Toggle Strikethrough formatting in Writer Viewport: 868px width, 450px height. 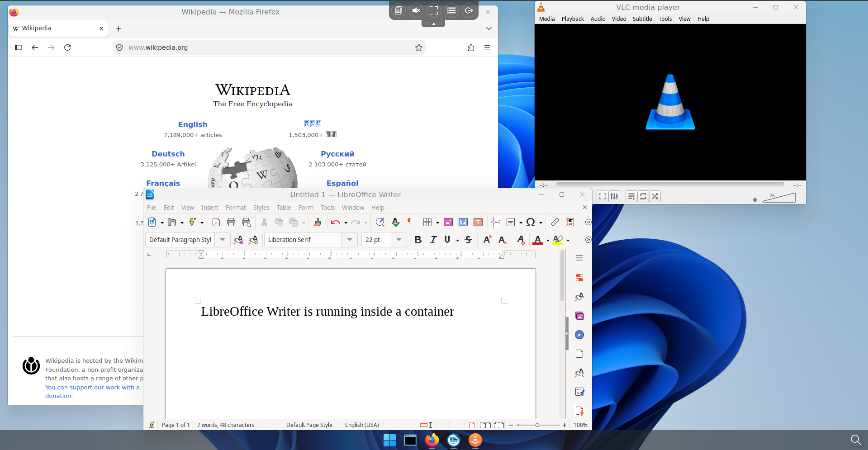pos(468,240)
